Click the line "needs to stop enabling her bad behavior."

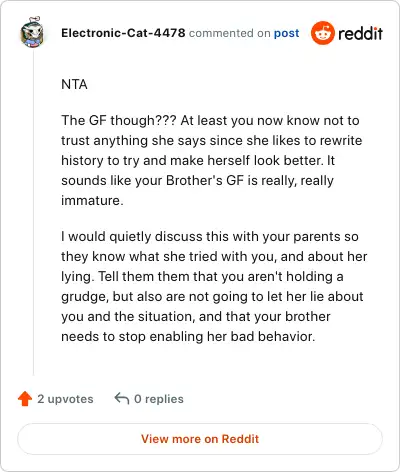(x=188, y=337)
